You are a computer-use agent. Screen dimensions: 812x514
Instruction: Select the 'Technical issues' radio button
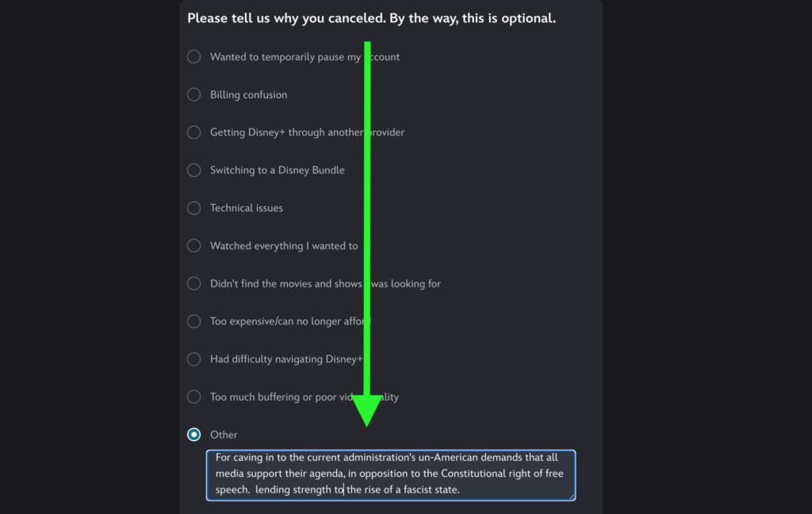point(194,208)
